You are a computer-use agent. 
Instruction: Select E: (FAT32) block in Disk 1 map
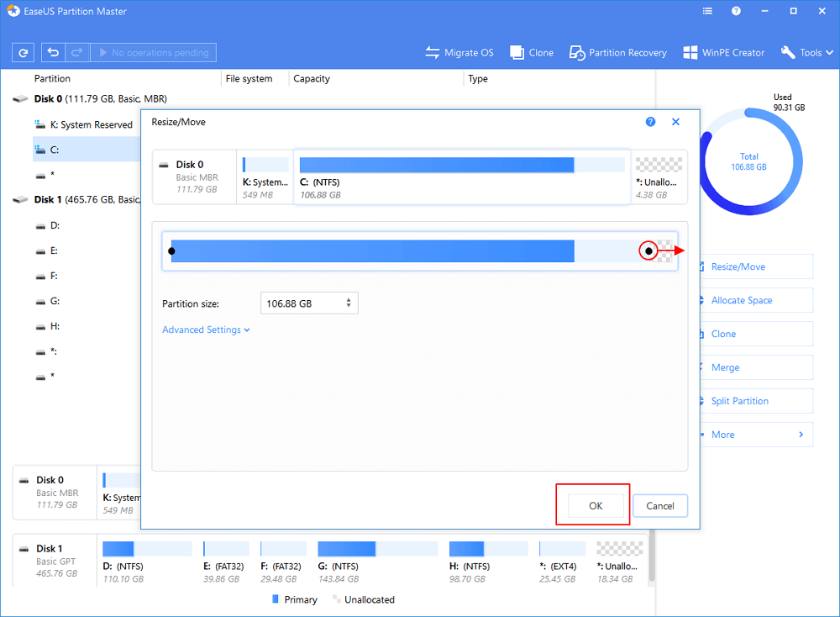tap(226, 562)
